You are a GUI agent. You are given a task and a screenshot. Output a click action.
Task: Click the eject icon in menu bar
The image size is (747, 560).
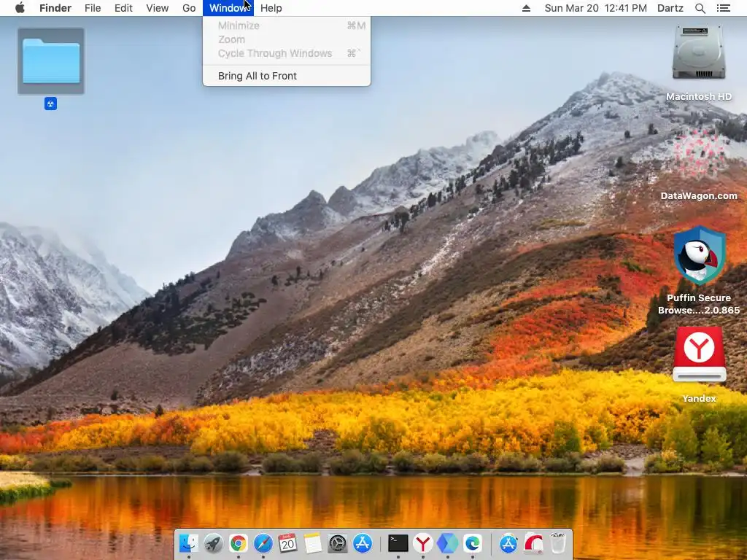526,8
